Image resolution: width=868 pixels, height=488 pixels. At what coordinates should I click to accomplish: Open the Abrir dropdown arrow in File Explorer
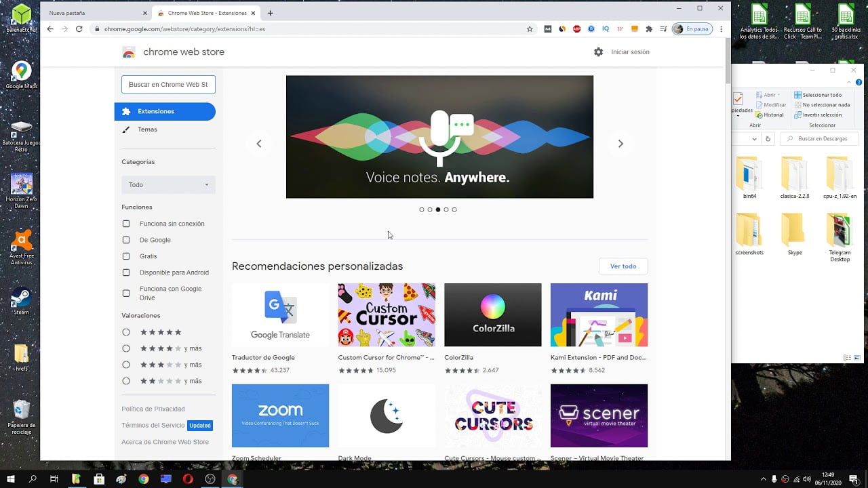(779, 95)
